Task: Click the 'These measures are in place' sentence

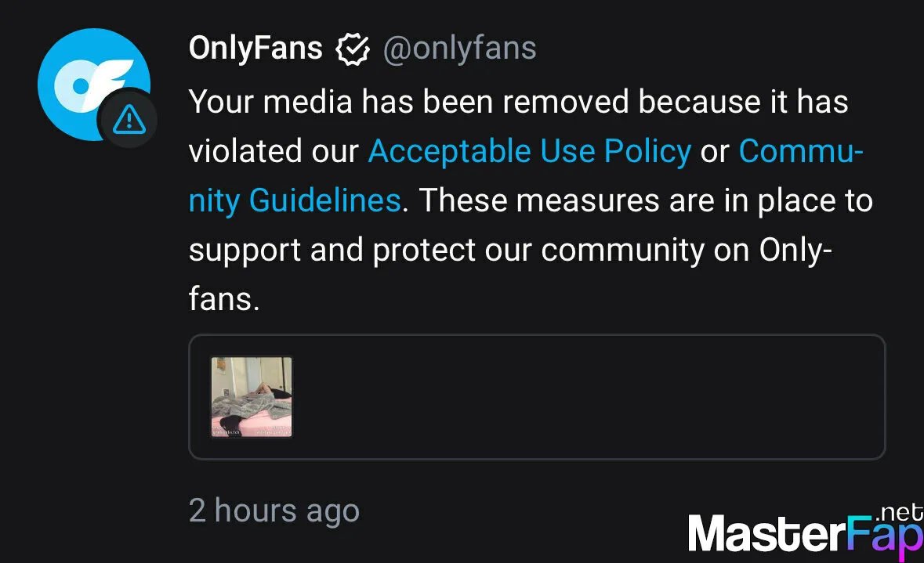Action: click(646, 200)
